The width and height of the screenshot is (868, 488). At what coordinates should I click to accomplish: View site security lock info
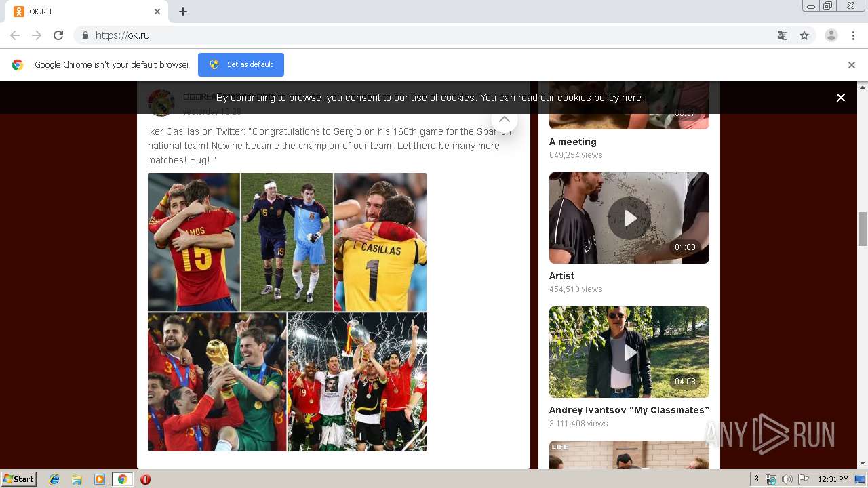click(85, 35)
